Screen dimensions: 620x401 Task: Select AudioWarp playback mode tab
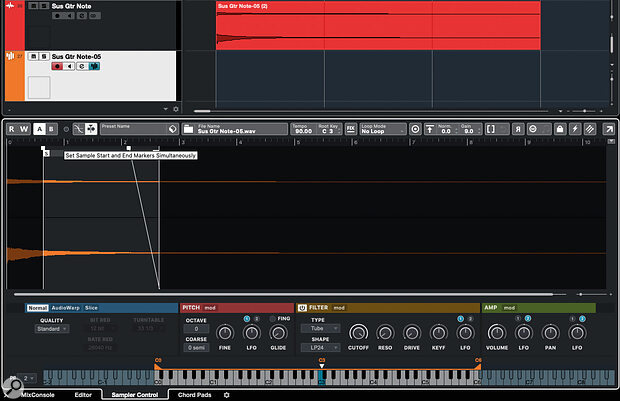pyautogui.click(x=66, y=308)
